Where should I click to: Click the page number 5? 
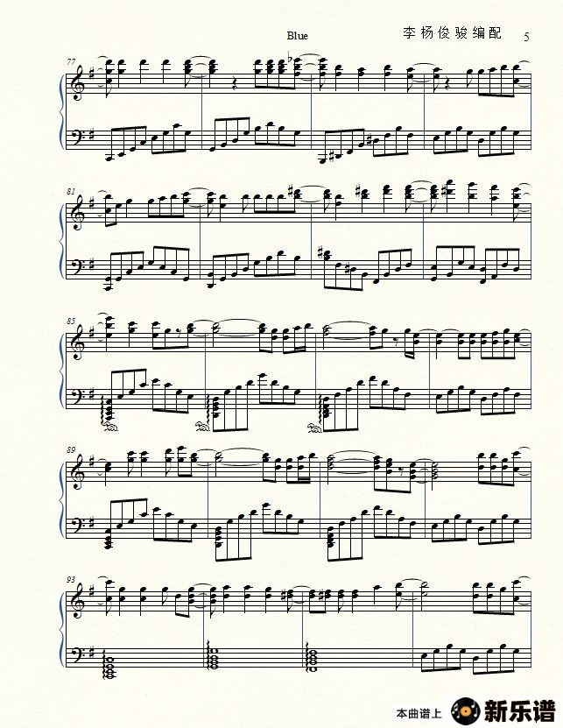pos(526,37)
